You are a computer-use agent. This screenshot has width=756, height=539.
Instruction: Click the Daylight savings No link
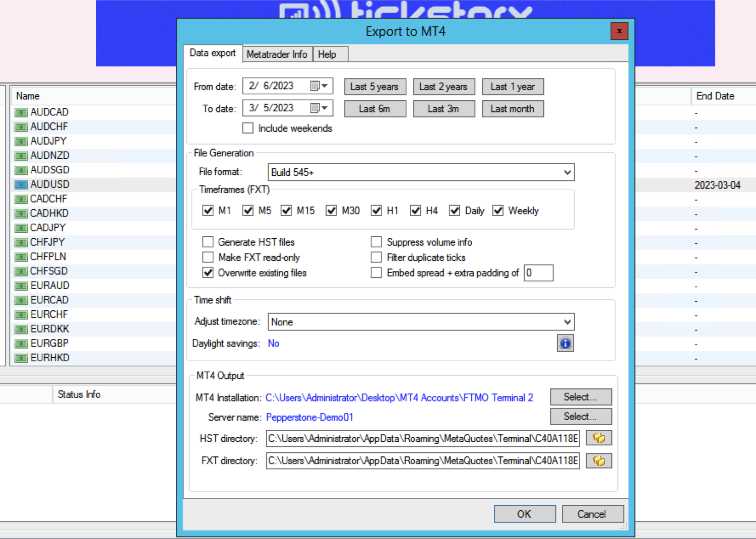[x=273, y=344]
